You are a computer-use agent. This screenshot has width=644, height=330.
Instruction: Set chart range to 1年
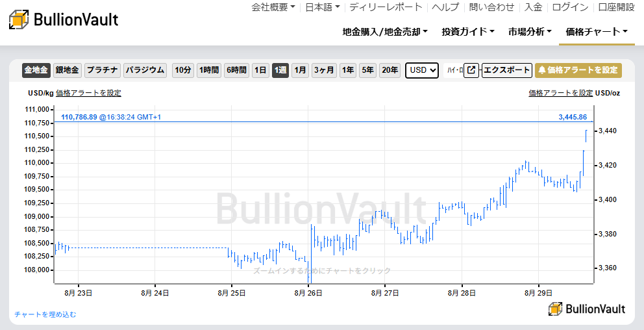point(348,70)
